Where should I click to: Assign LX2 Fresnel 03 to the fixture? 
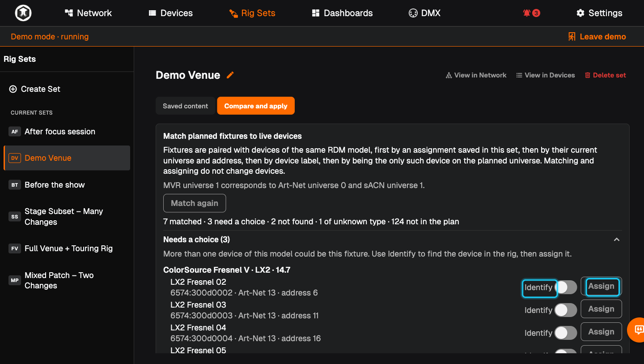[601, 309]
